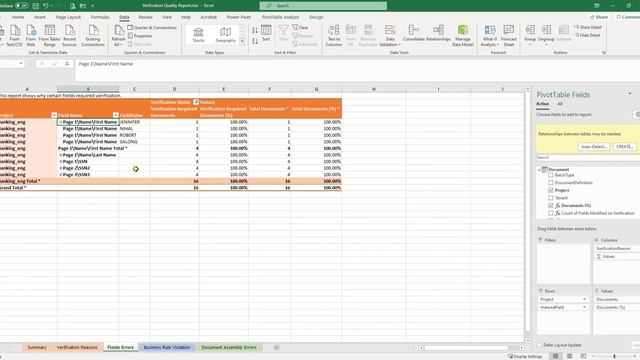Enable Defer Layout Update checkbox
Screen dimensions: 640x360
tap(540, 345)
